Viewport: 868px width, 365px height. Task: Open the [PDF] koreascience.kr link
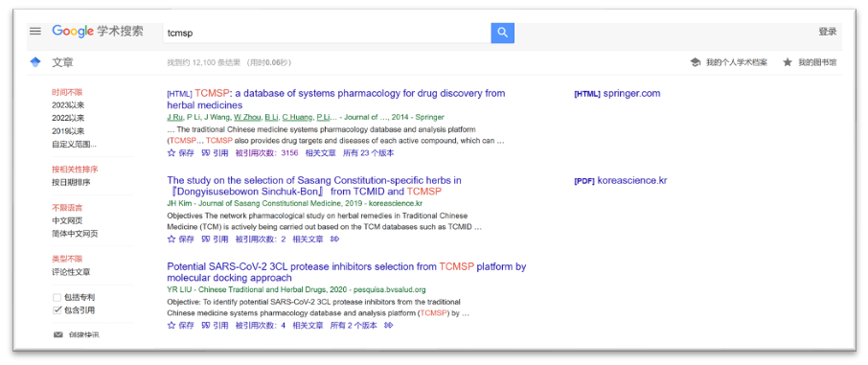point(621,180)
